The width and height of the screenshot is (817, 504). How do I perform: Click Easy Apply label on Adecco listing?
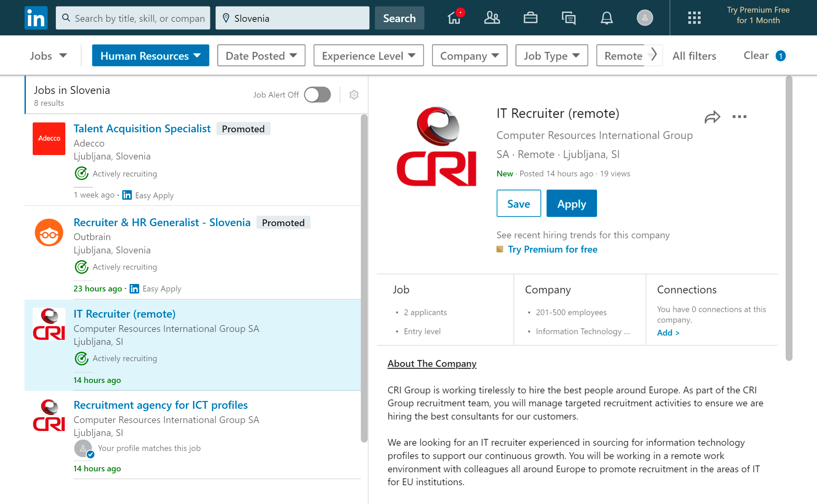point(154,196)
